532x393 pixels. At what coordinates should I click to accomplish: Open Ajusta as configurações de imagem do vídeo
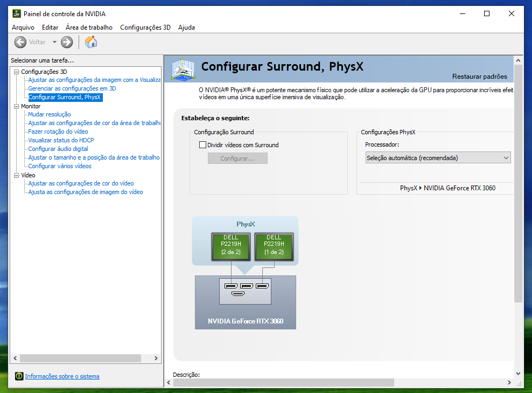[86, 192]
